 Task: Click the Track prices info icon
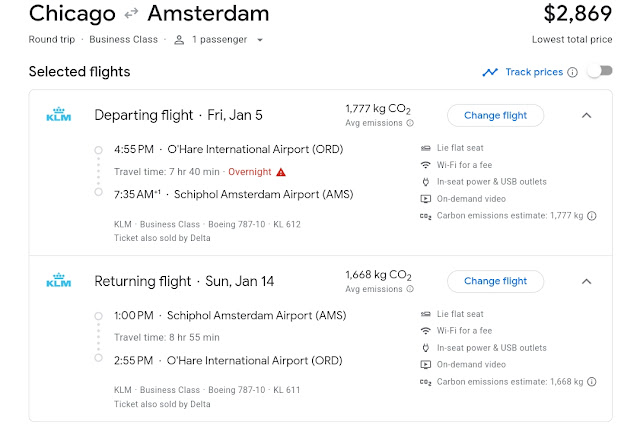tap(572, 72)
